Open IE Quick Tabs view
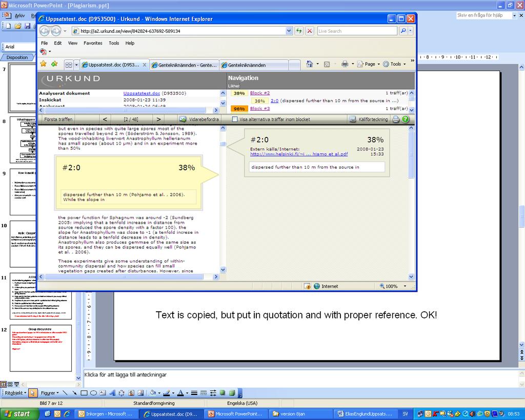The image size is (525, 420). point(69,65)
